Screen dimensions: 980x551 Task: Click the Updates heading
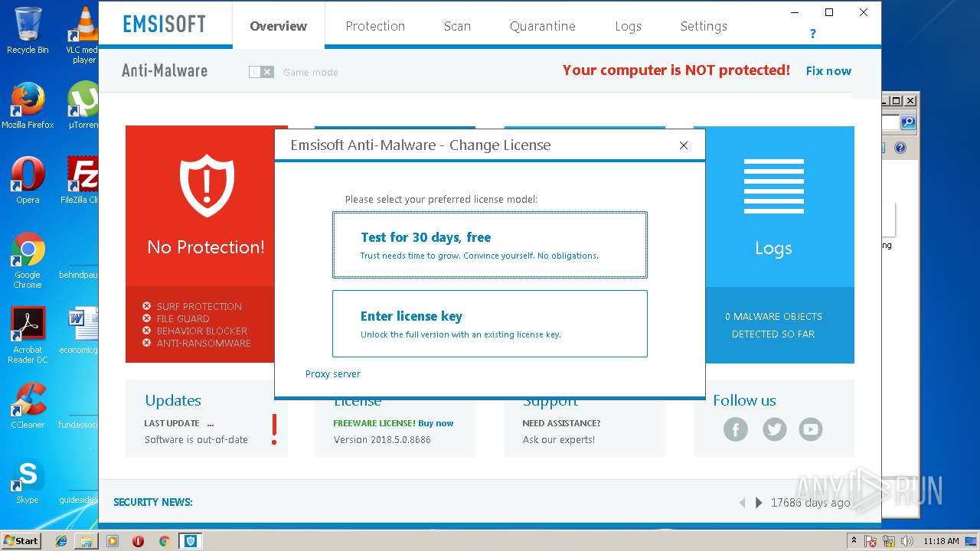173,400
